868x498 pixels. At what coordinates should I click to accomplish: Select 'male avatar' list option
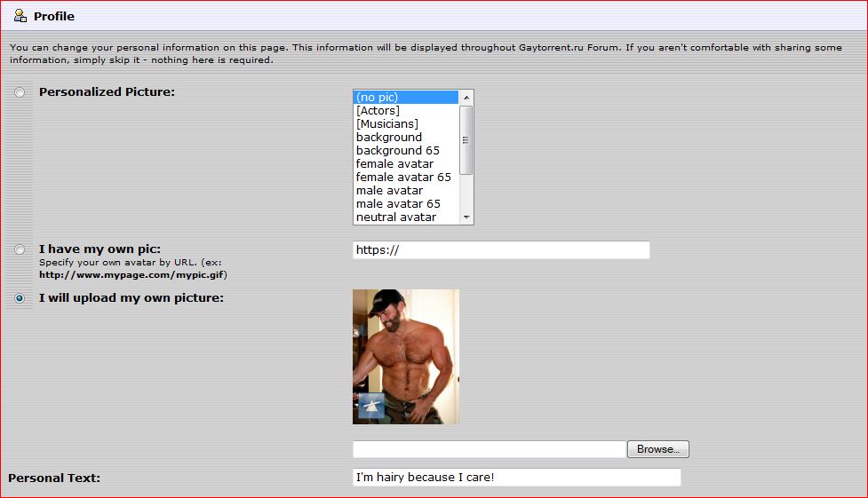point(405,190)
